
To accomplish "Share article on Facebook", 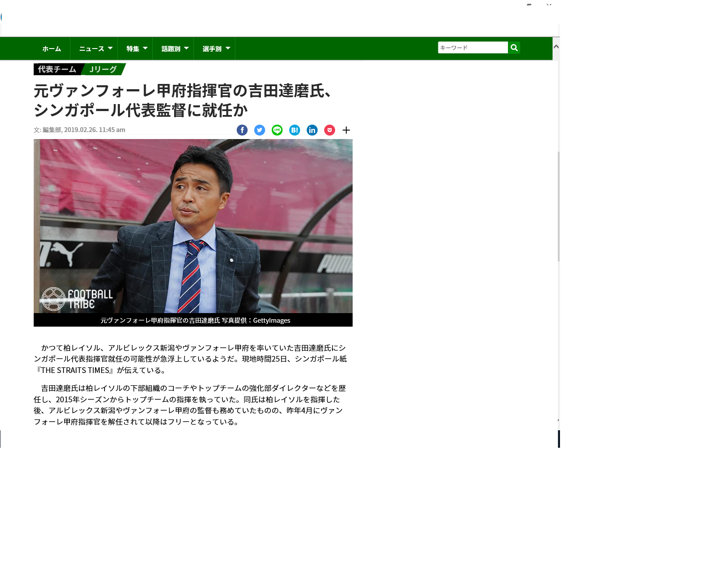I will point(242,130).
